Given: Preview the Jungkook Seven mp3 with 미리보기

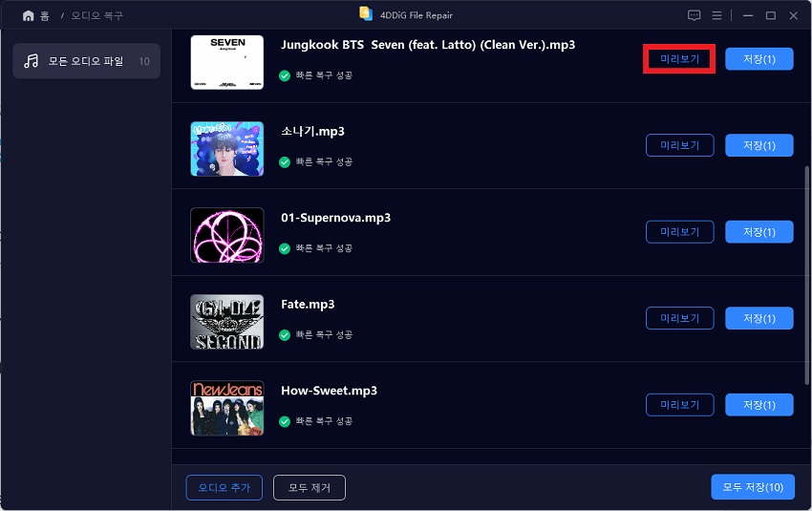Looking at the screenshot, I should [679, 59].
